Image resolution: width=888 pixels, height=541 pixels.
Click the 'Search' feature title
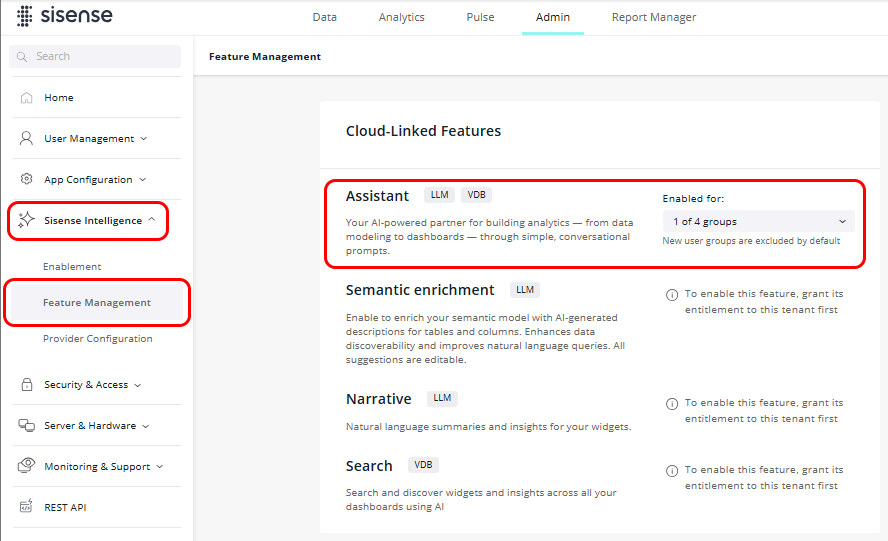(369, 466)
